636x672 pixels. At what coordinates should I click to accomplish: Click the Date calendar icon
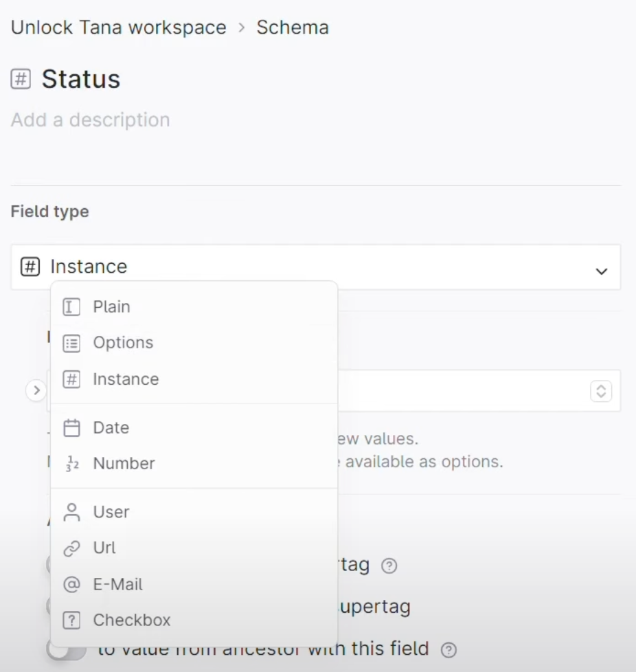tap(71, 428)
